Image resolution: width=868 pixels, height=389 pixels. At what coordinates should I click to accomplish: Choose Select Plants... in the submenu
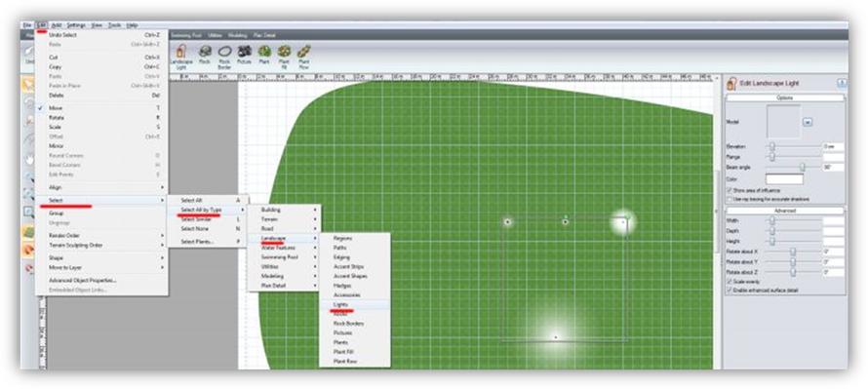coord(207,242)
